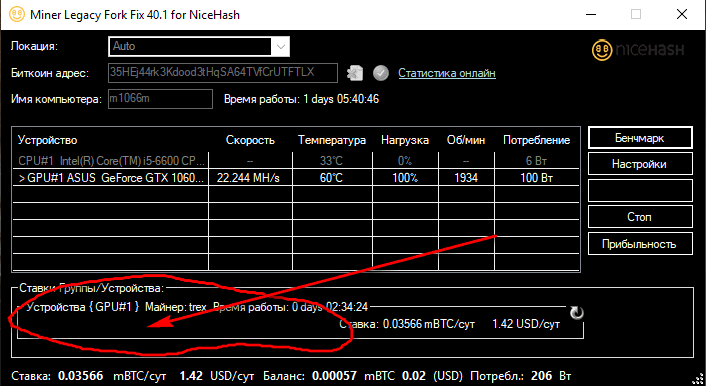Screen dimensions: 706x386
Task: Click the Имя компьютера field m1066m
Action: coord(160,99)
